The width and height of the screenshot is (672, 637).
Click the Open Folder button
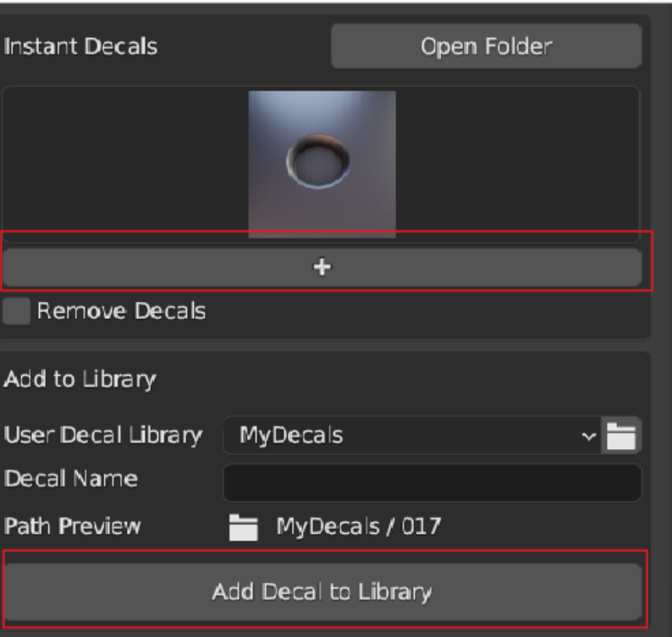click(487, 47)
